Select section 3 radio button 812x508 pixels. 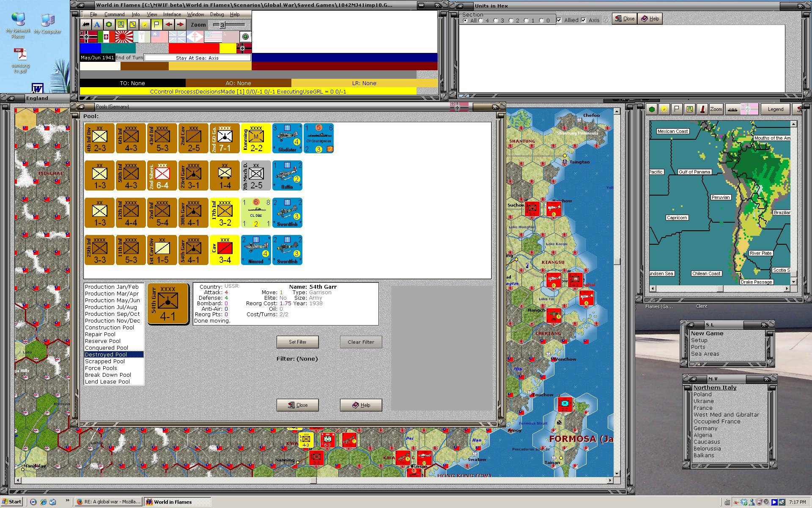(496, 20)
